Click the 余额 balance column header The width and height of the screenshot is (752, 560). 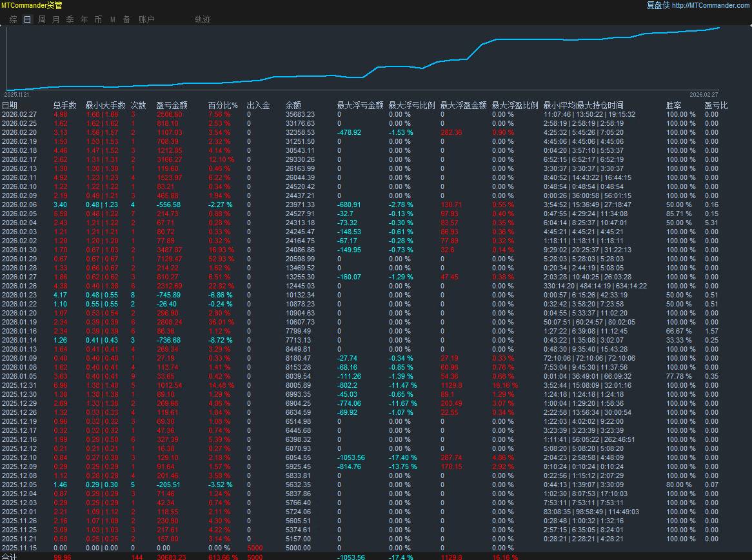pos(293,105)
